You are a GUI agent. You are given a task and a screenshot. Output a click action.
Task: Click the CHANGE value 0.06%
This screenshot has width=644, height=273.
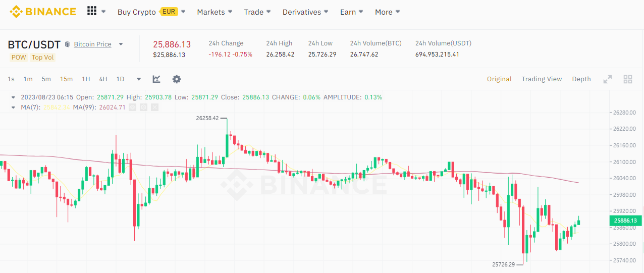click(x=311, y=97)
